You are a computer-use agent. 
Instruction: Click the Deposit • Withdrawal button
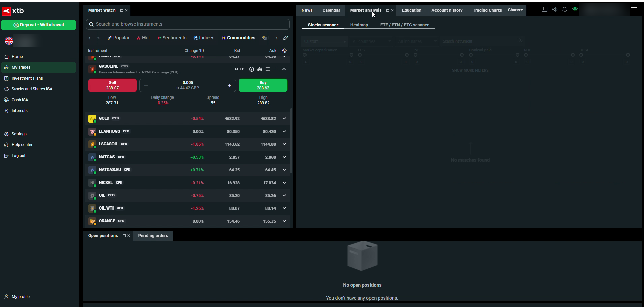(39, 25)
